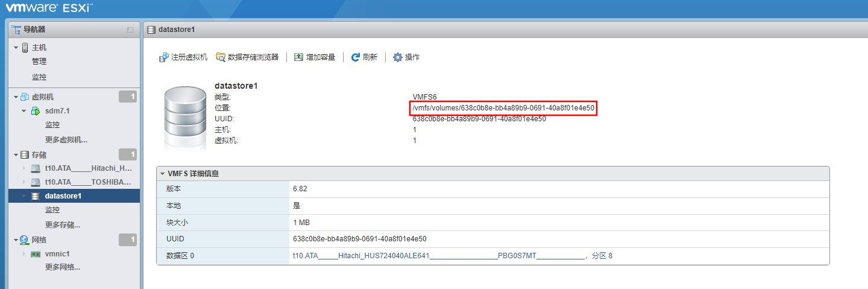Image resolution: width=868 pixels, height=289 pixels.
Task: Collapse the Virtual Machines (虚拟机) section
Action: 16,97
